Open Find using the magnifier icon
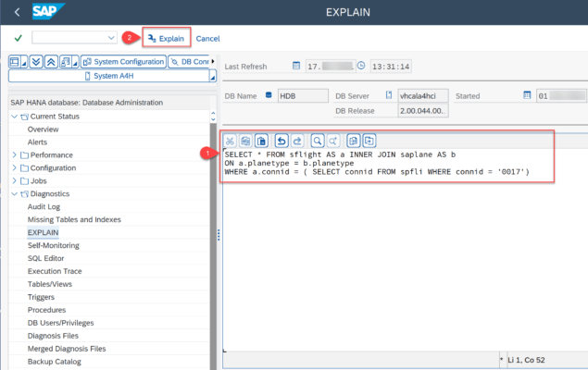The image size is (588, 370). [317, 141]
